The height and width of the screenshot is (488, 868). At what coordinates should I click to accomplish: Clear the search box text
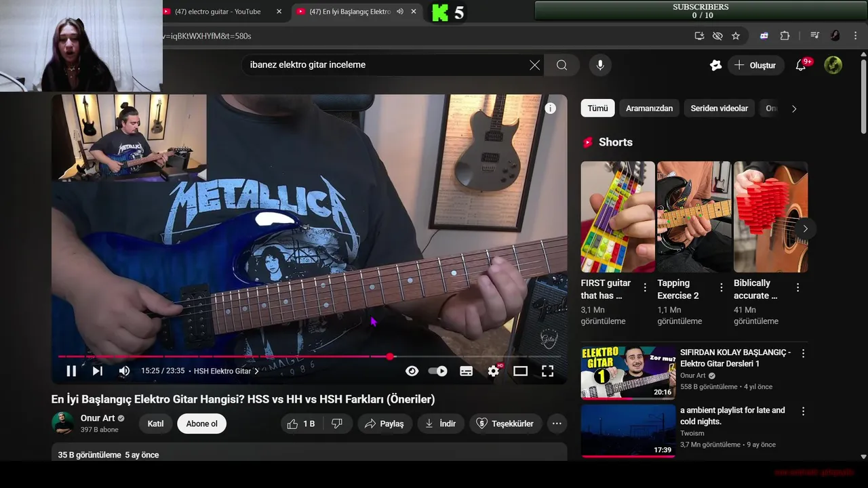click(x=534, y=65)
